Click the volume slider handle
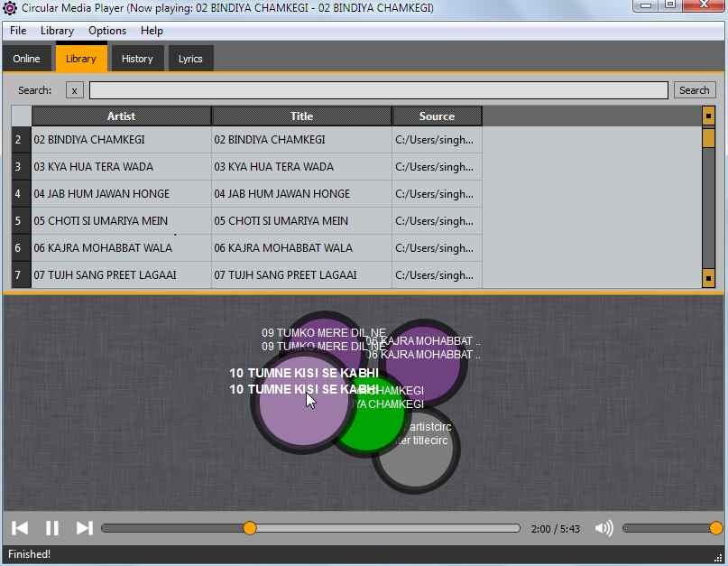Screen dimensions: 728x566 click(x=716, y=528)
